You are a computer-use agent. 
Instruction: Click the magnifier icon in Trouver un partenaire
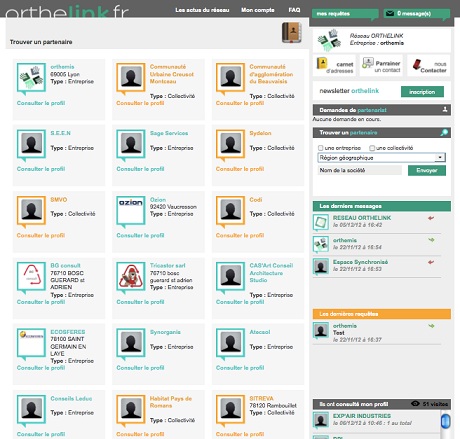pos(444,133)
